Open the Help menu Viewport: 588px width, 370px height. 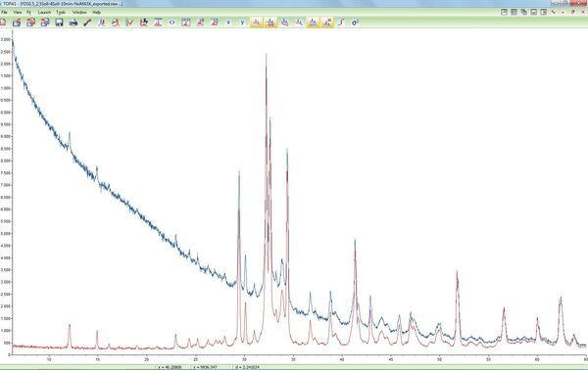(x=96, y=12)
